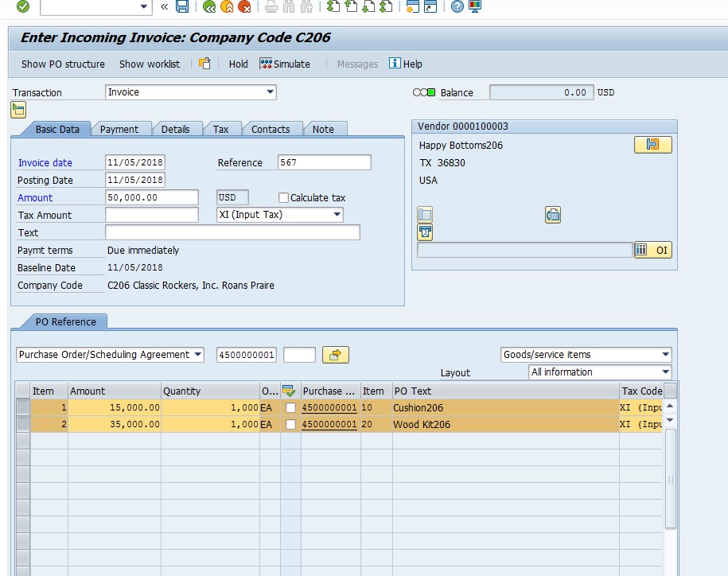Open the Transaction dropdown showing Invoice
Image resolution: width=728 pixels, height=576 pixels.
coord(271,92)
